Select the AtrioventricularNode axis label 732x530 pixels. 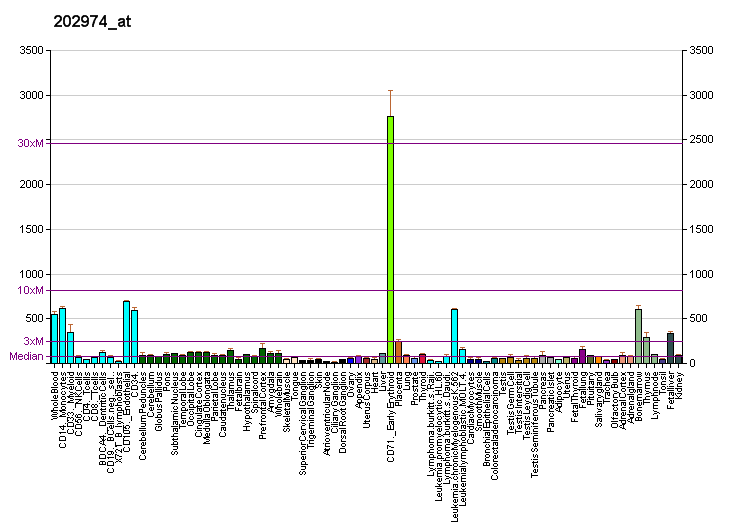pyautogui.click(x=327, y=414)
